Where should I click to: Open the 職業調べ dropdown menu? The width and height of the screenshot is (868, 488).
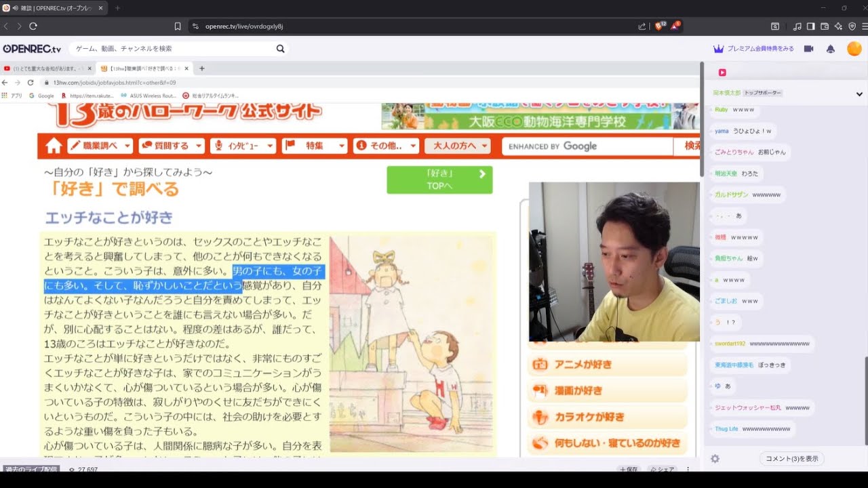tap(100, 146)
